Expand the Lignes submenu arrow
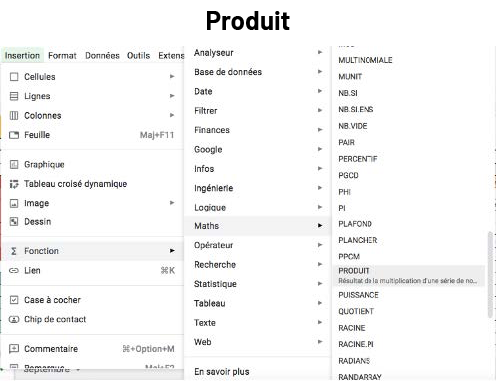 tap(172, 96)
